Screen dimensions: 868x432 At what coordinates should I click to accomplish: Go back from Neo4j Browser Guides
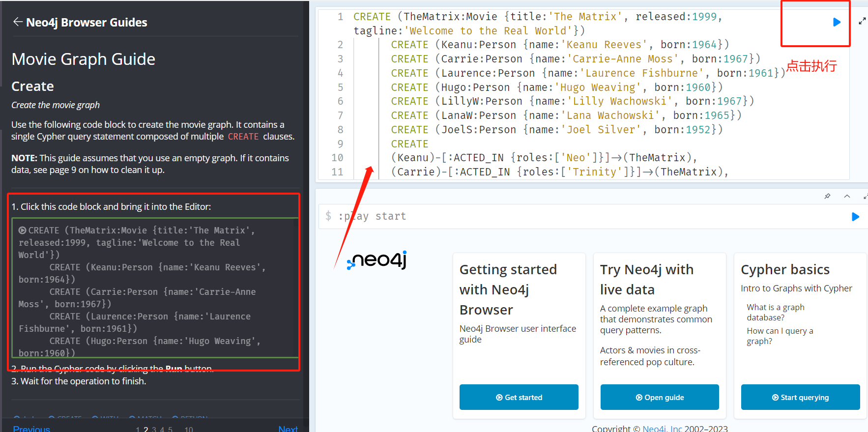pyautogui.click(x=18, y=22)
